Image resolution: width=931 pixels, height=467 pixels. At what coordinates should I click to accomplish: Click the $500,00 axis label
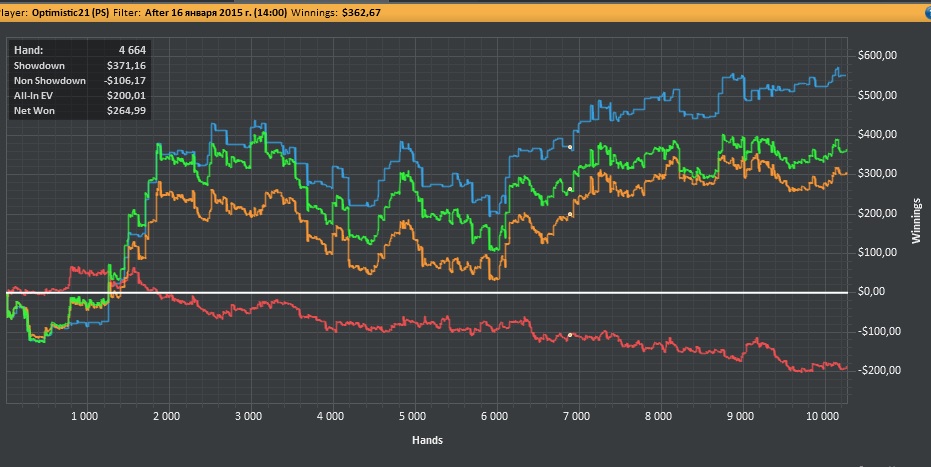(x=877, y=96)
